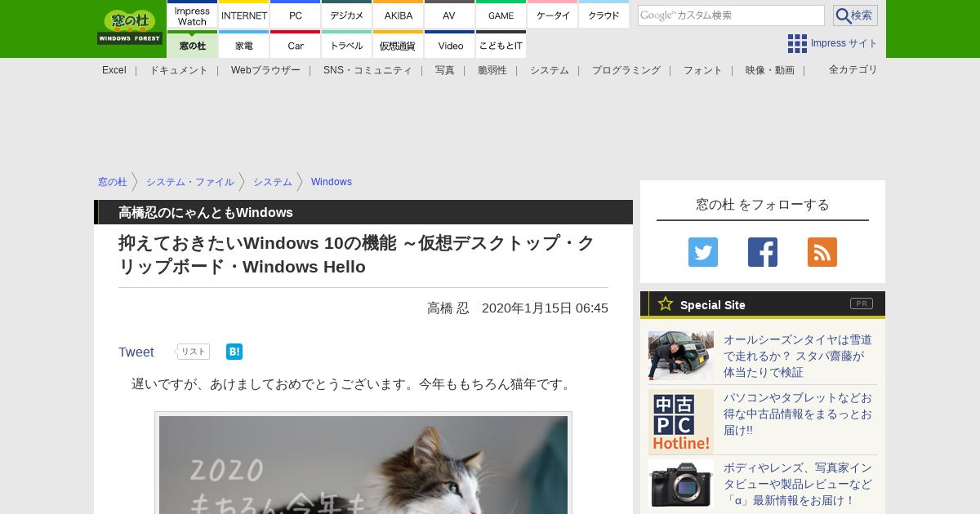Open the 写真 category

445,70
